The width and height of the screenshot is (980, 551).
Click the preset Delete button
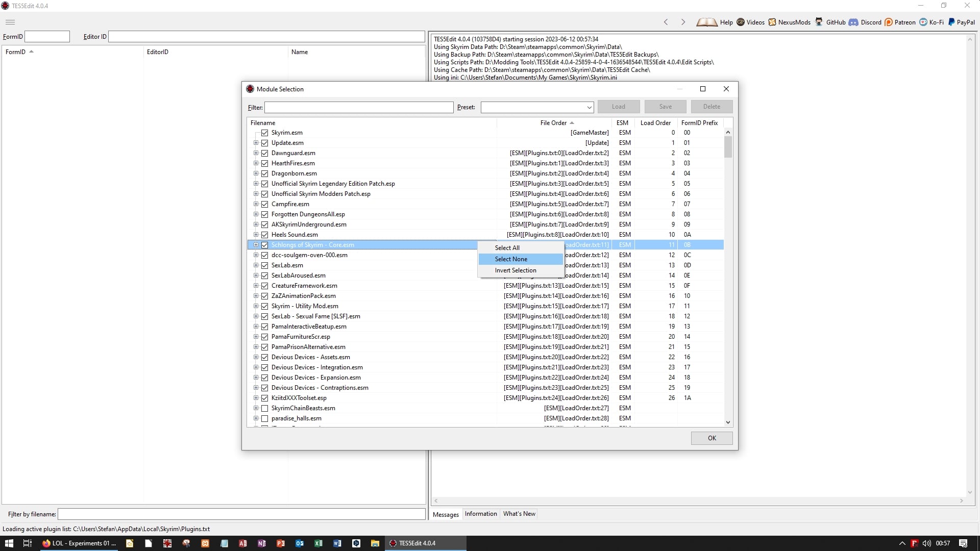pyautogui.click(x=712, y=107)
